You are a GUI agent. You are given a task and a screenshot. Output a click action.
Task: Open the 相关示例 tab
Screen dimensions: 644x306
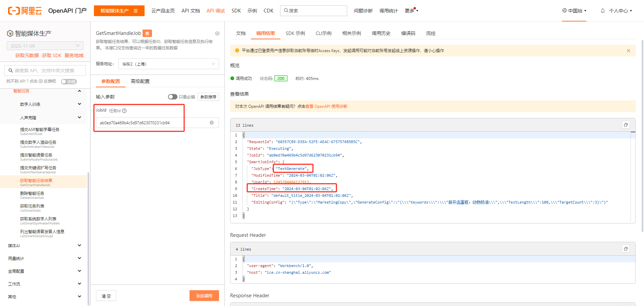coord(352,33)
